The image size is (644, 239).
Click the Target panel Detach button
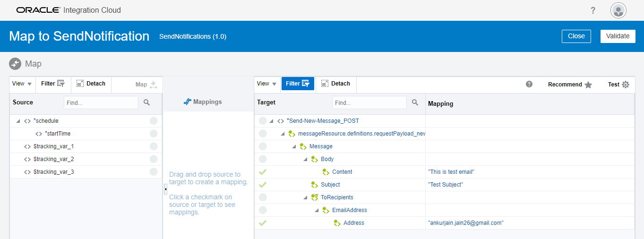click(x=335, y=84)
